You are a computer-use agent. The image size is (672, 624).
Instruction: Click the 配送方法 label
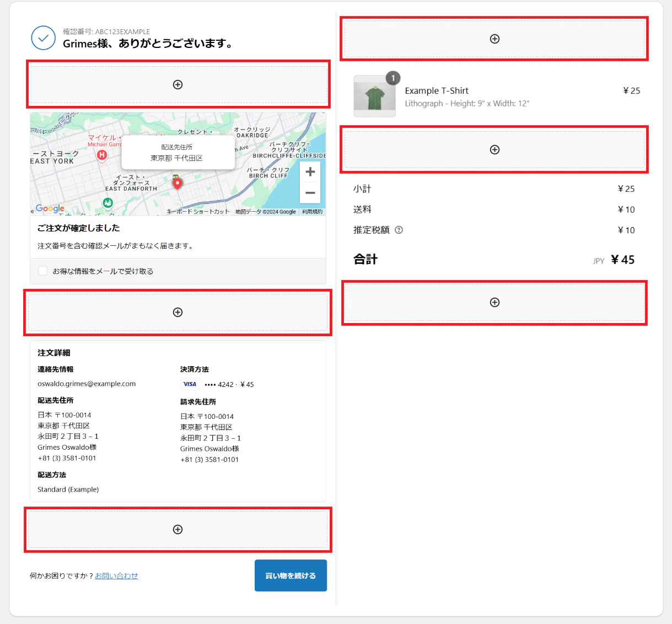52,475
